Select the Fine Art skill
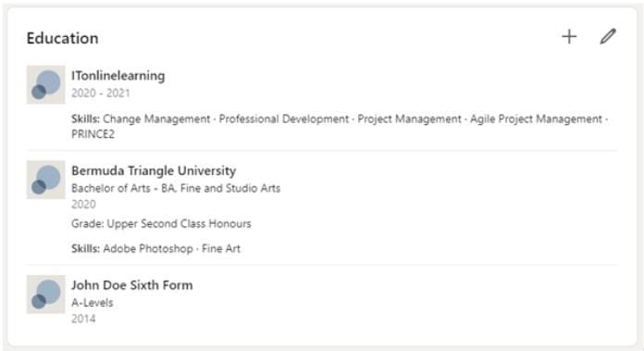The width and height of the screenshot is (644, 351). (x=221, y=248)
